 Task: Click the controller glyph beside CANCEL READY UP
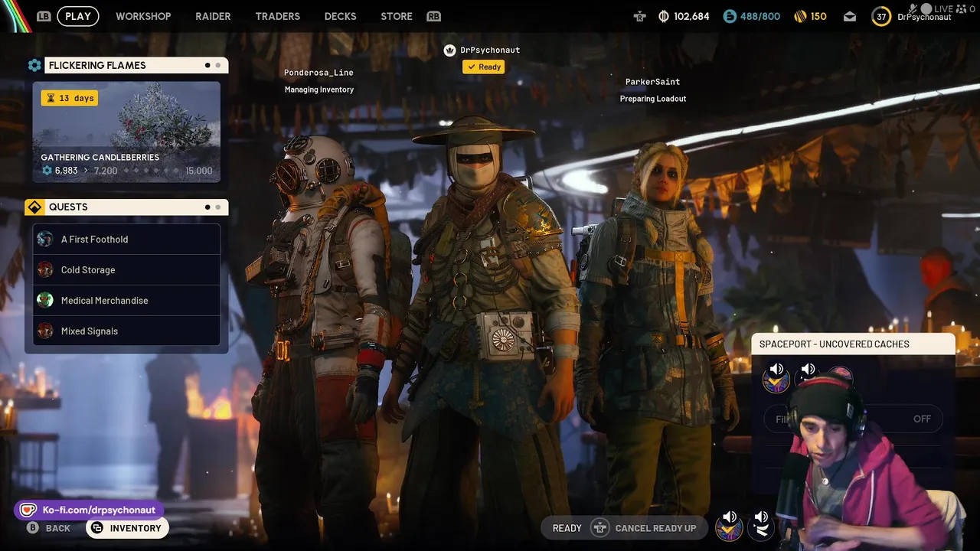point(600,528)
